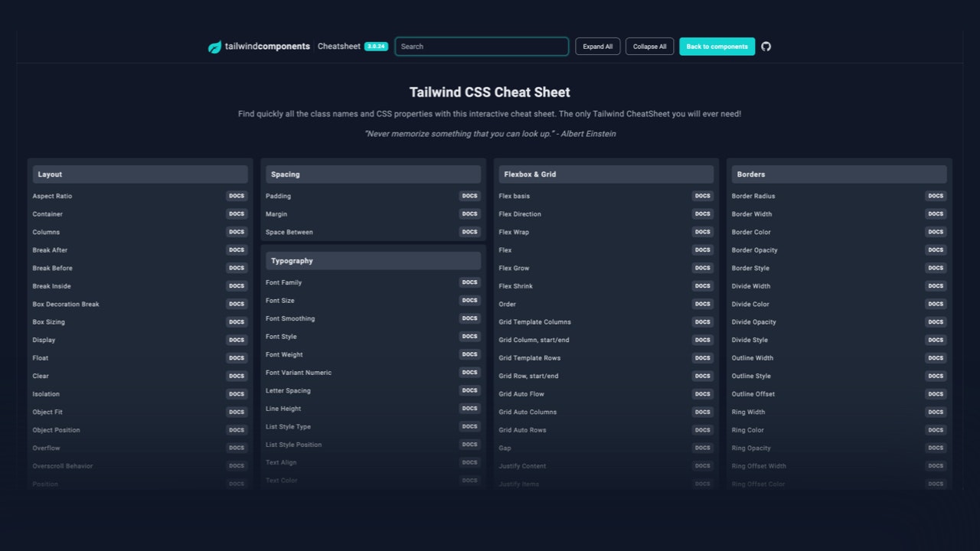Expand the Box Sizing entry

click(x=139, y=322)
